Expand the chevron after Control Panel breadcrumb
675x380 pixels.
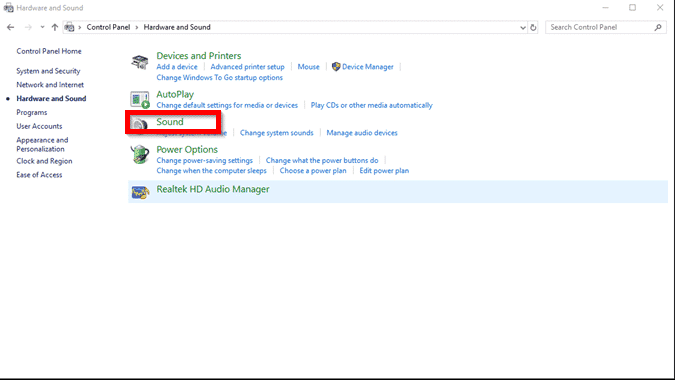point(137,27)
